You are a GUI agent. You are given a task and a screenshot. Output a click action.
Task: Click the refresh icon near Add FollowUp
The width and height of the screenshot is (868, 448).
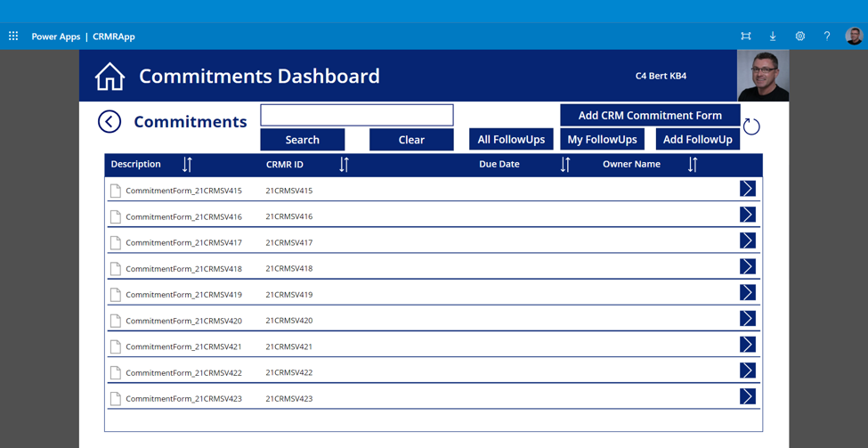[751, 126]
